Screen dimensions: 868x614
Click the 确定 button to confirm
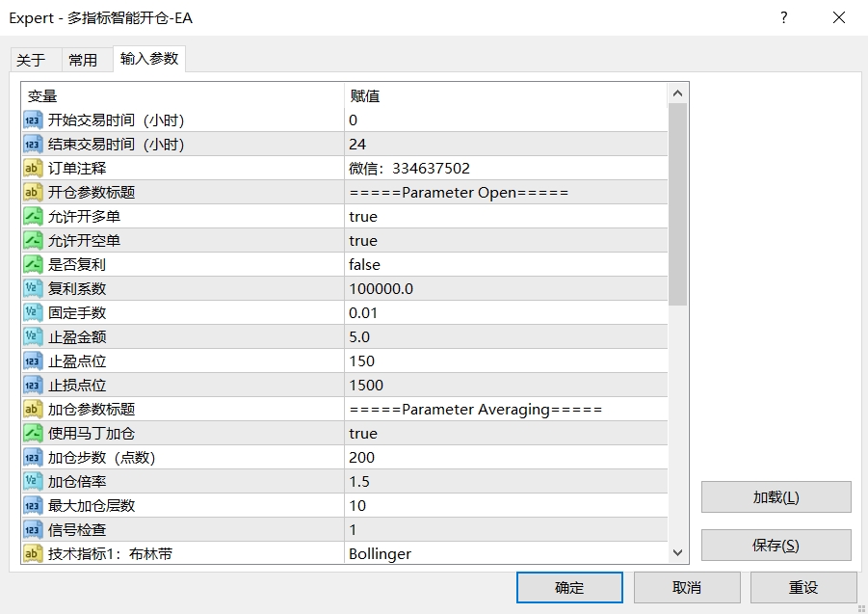[x=569, y=588]
